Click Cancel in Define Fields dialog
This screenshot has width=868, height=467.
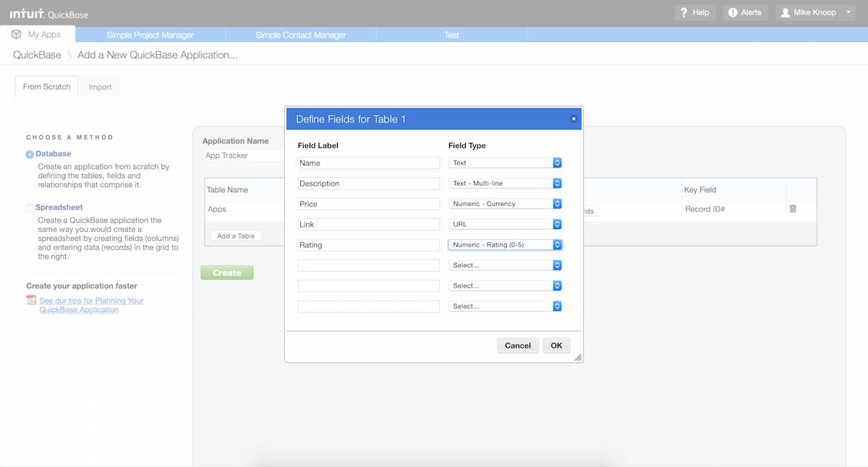click(517, 346)
